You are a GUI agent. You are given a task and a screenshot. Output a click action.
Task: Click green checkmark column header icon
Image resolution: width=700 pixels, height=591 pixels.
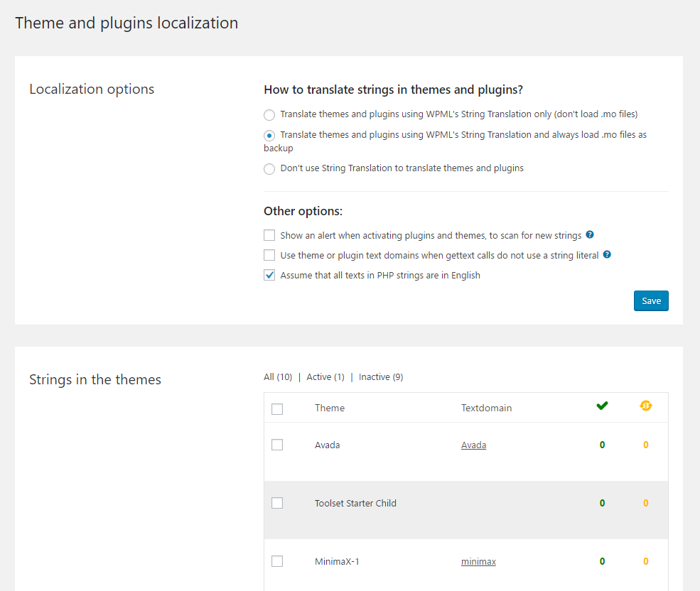(x=602, y=406)
